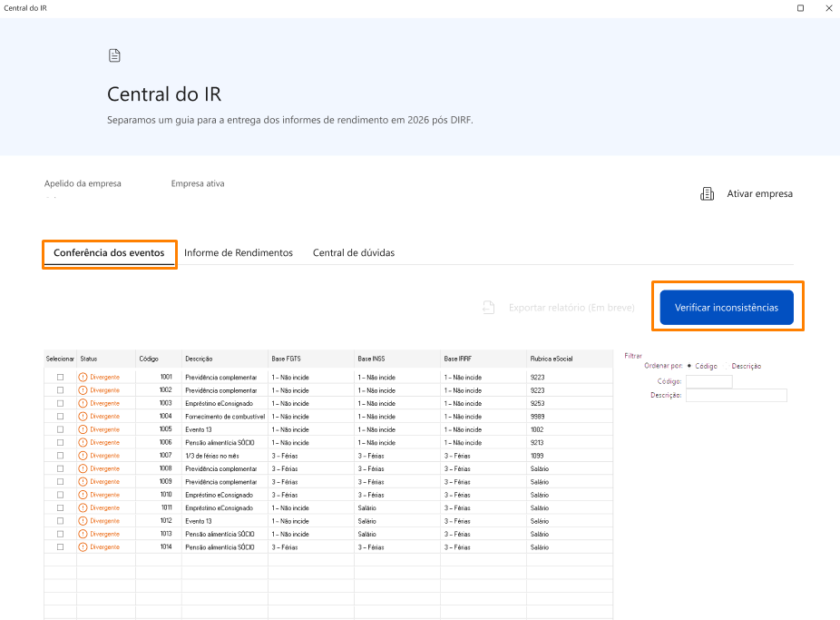Click the Rubrica eSocial value 9989

pyautogui.click(x=537, y=417)
